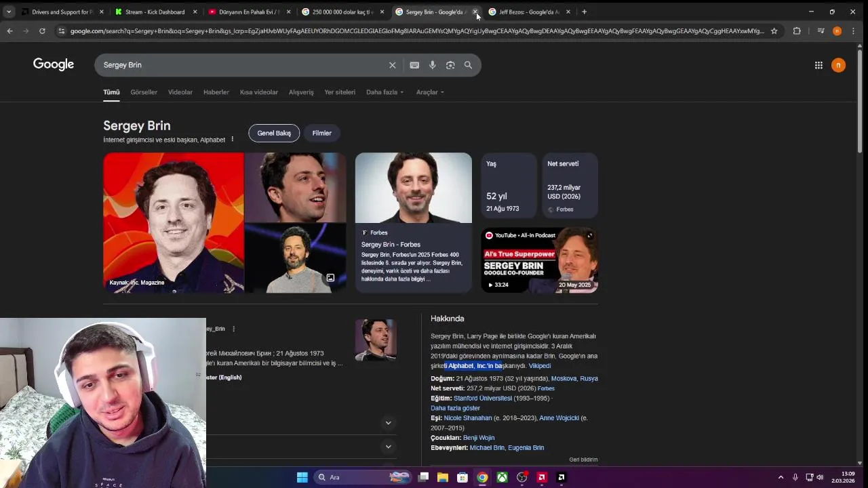Open Task View on the taskbar

pos(423,477)
